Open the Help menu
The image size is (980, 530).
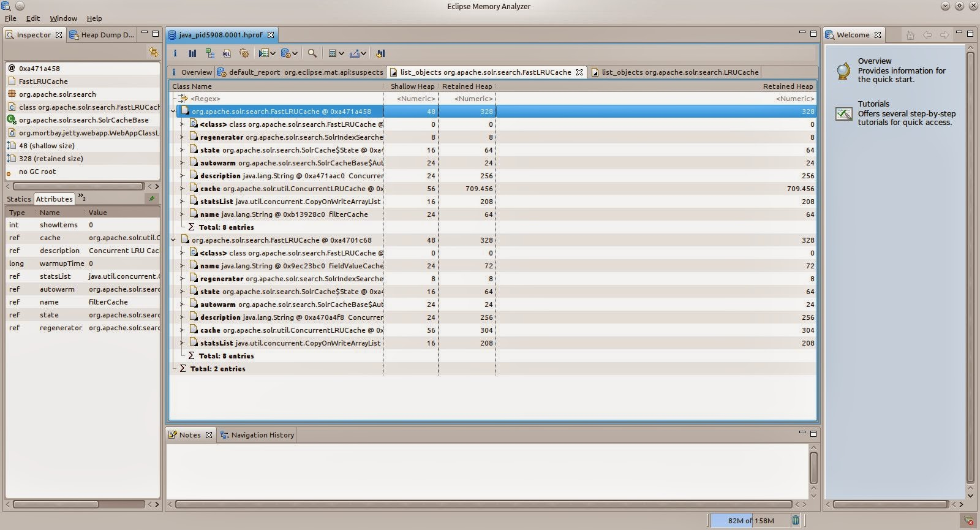tap(94, 18)
